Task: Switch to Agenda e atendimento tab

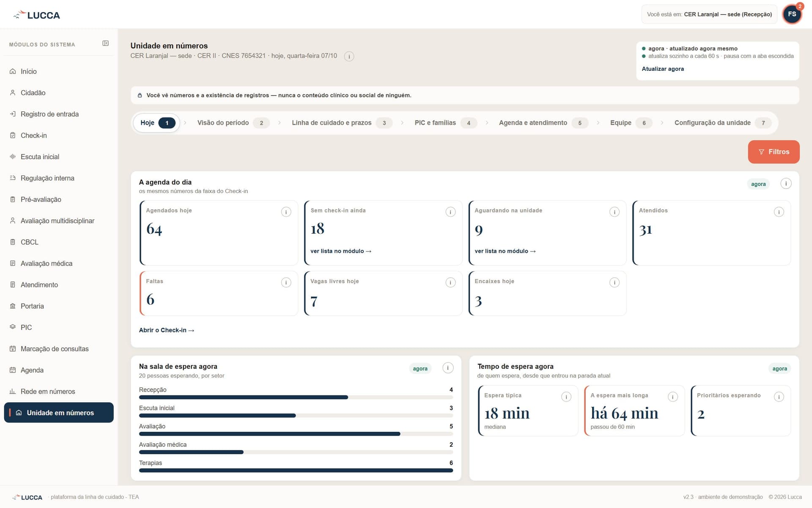Action: click(x=543, y=123)
